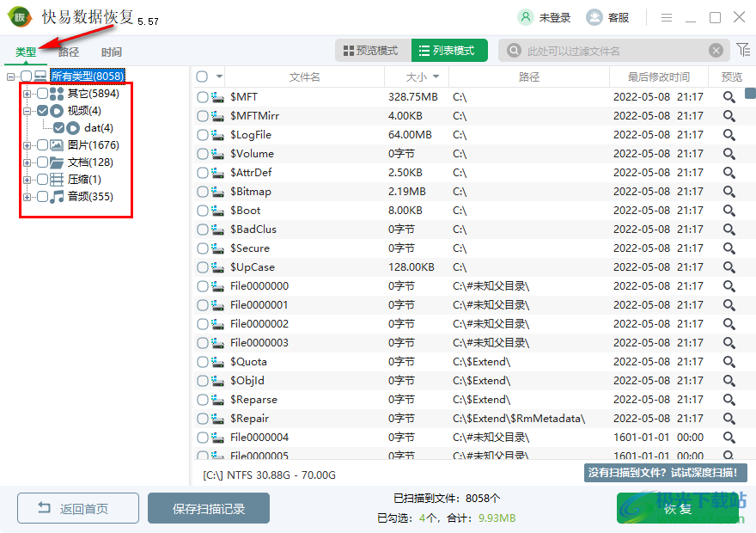This screenshot has height=533, width=756.
Task: Click the 保存扫描记录 button
Action: pos(209,508)
